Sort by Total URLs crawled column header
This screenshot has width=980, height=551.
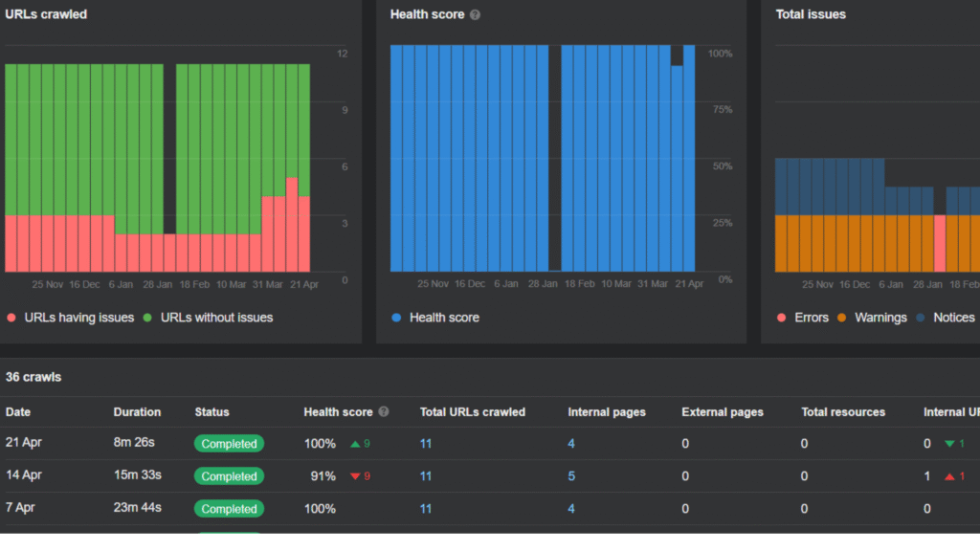tap(472, 412)
